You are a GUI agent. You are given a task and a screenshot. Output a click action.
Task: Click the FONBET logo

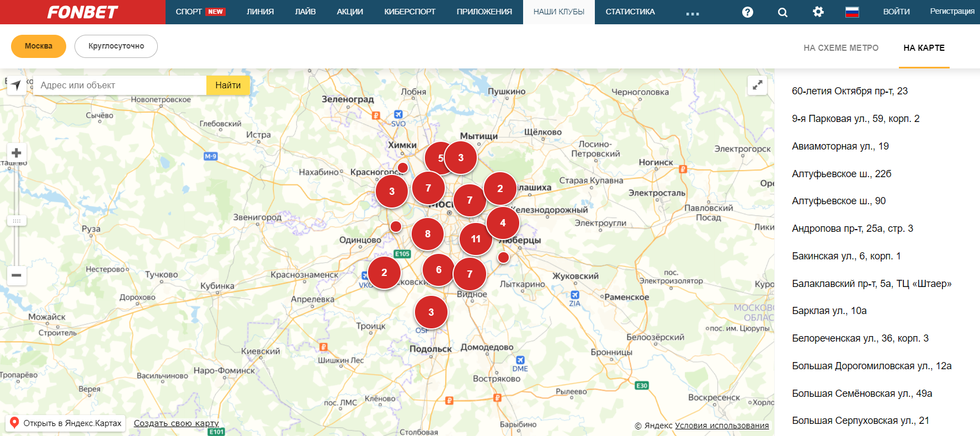coord(82,12)
